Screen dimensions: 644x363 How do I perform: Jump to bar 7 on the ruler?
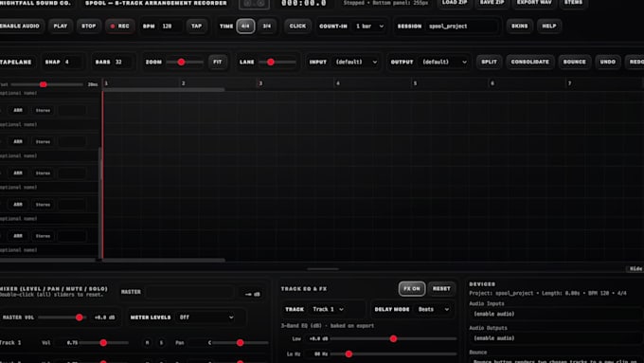pos(569,83)
